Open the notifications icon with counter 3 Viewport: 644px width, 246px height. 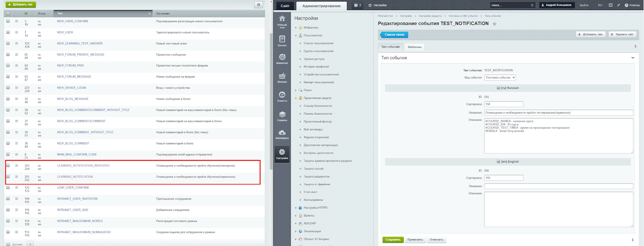[x=357, y=5]
